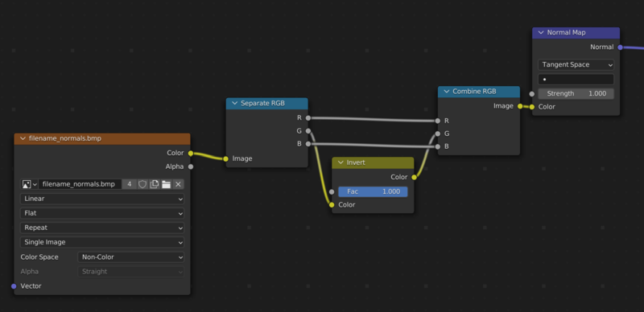The width and height of the screenshot is (644, 312).
Task: Open the Flat projection dropdown
Action: (102, 213)
